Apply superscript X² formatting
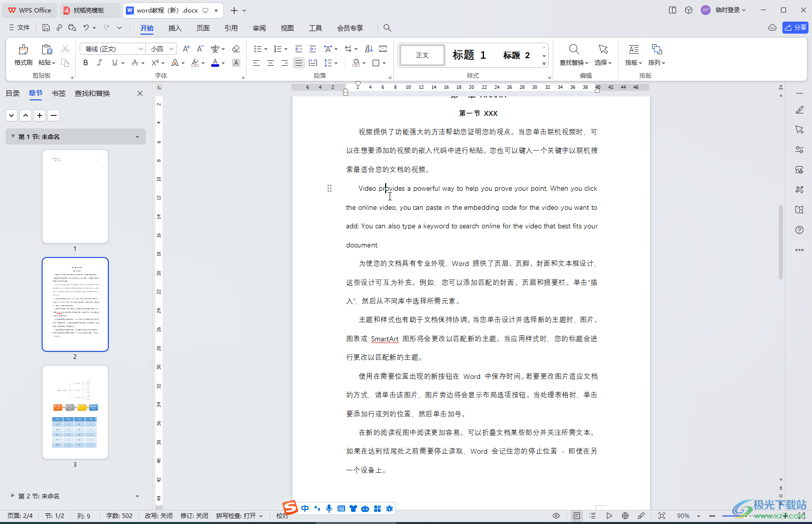812x524 pixels. tap(155, 63)
